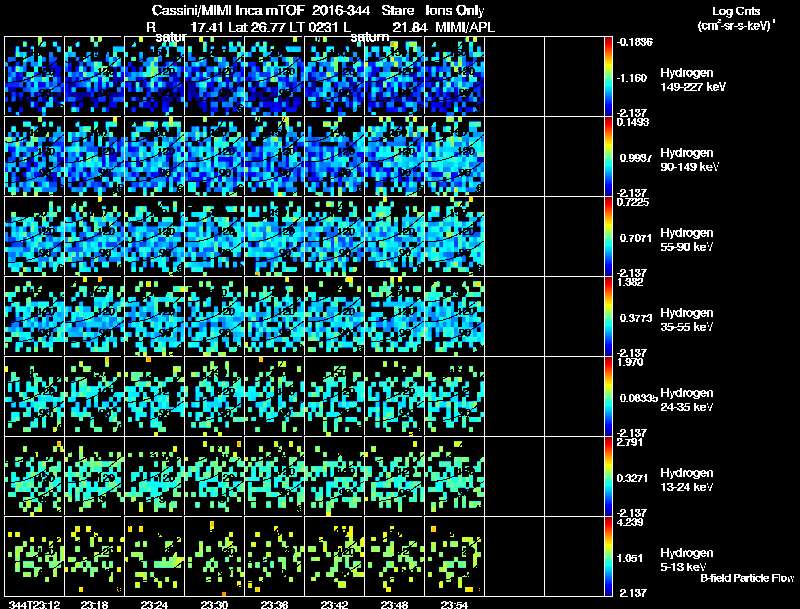Select the color bar for Hydrogen 55-90 keV
This screenshot has width=800, height=609.
(608, 236)
